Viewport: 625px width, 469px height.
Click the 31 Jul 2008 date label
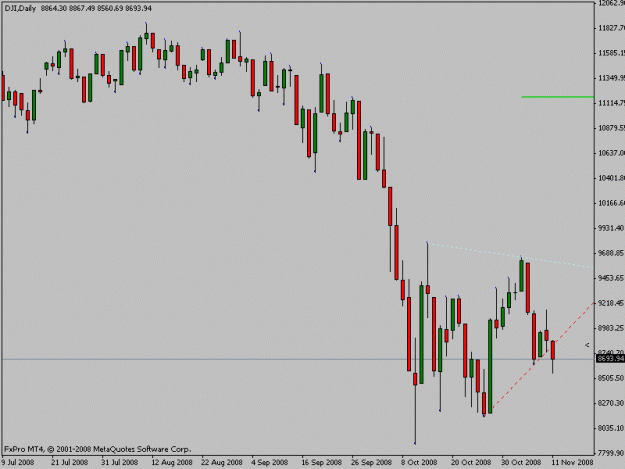pyautogui.click(x=119, y=462)
